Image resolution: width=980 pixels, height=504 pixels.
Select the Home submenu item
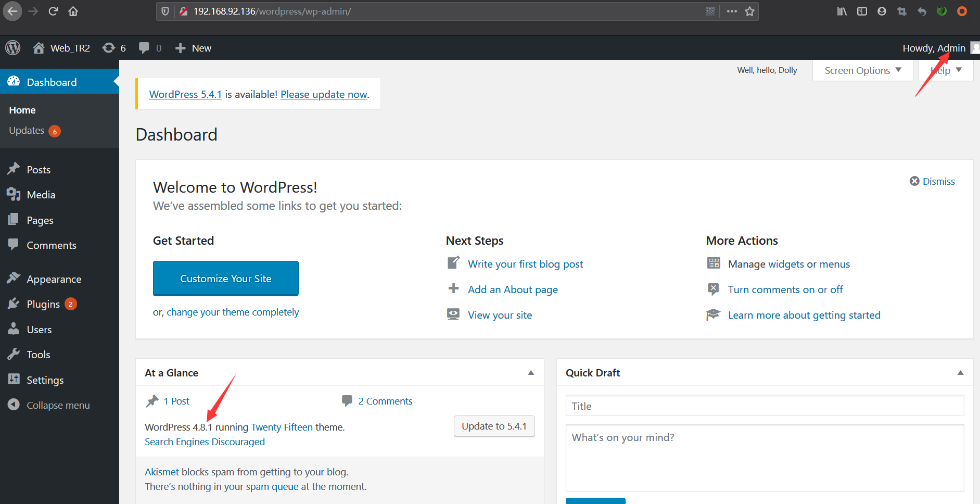pos(22,110)
